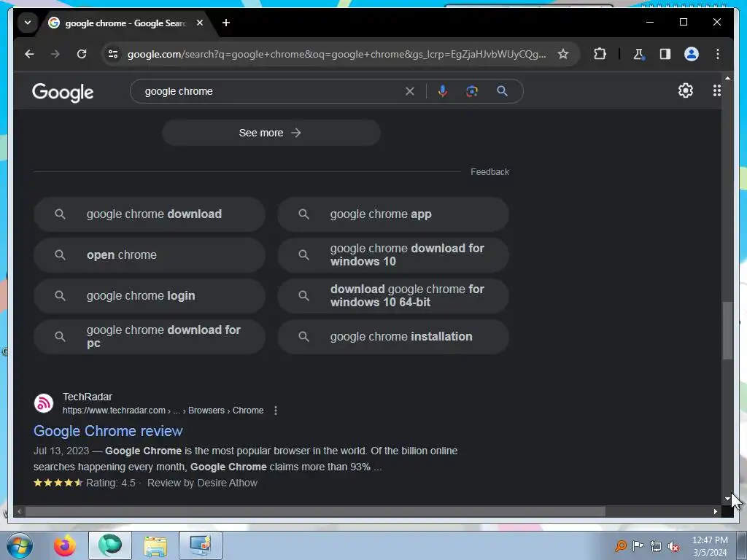Clear the search query with X

(410, 91)
